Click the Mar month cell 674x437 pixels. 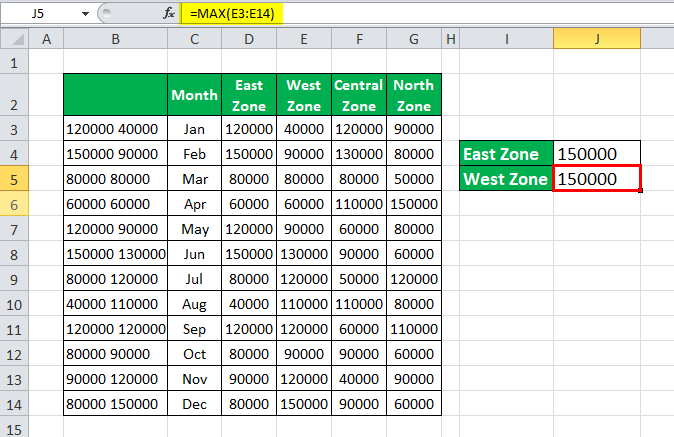pos(194,179)
